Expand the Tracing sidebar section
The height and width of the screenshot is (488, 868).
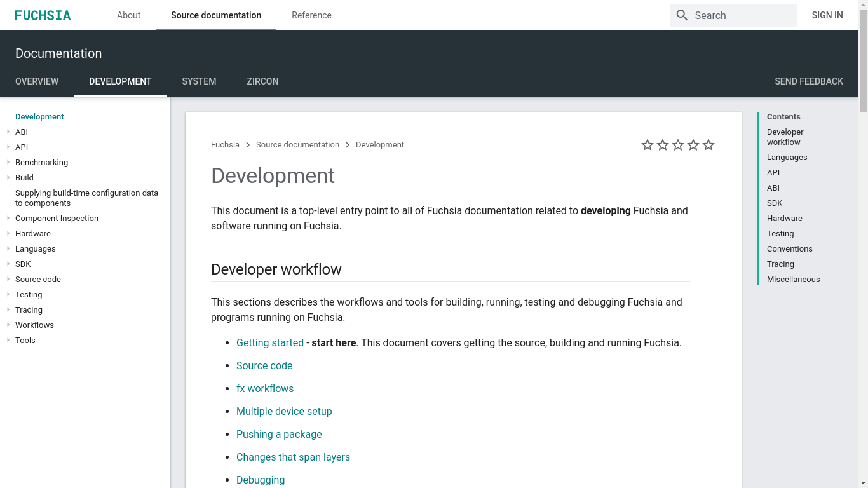pyautogui.click(x=8, y=310)
